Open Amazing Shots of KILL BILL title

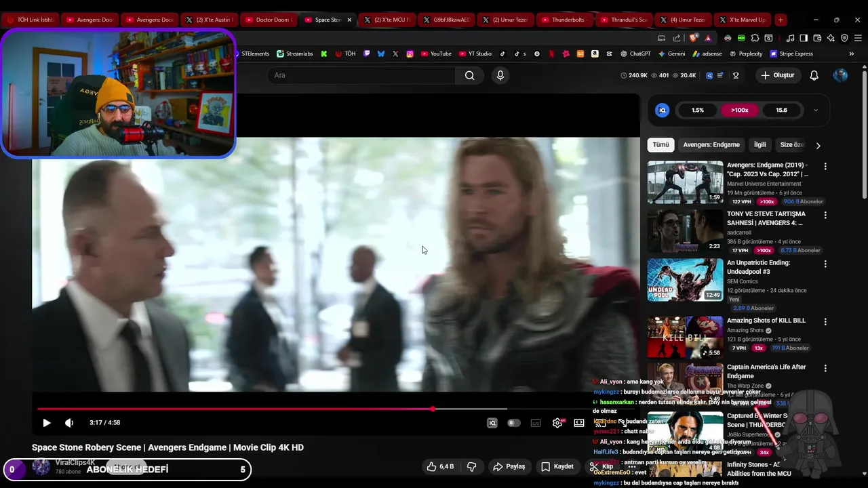coord(766,321)
